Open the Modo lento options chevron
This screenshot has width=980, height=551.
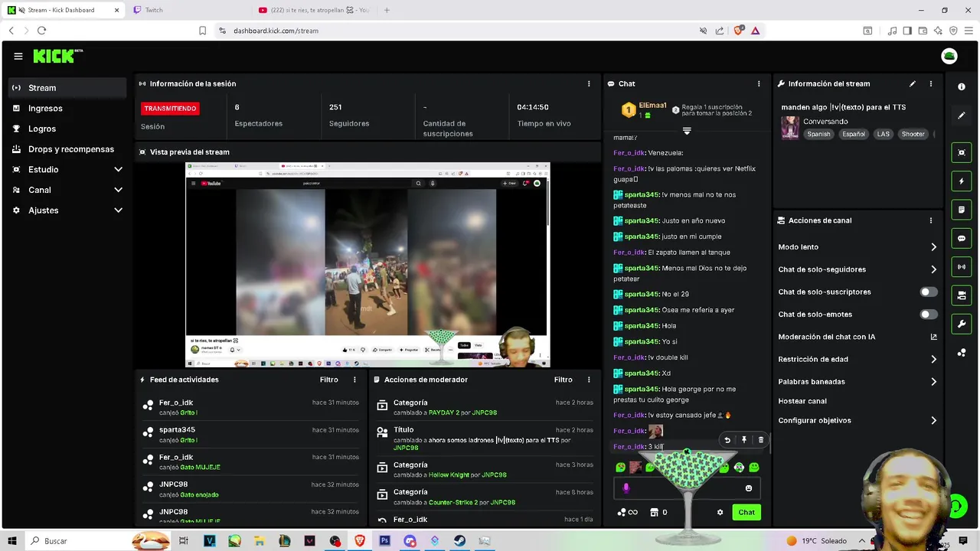(x=933, y=247)
